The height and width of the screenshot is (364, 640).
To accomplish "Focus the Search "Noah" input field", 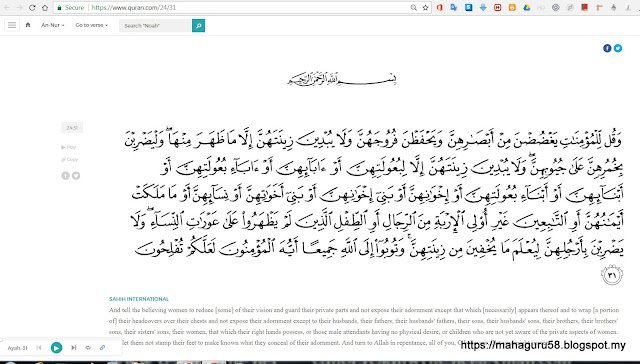I will (x=156, y=26).
